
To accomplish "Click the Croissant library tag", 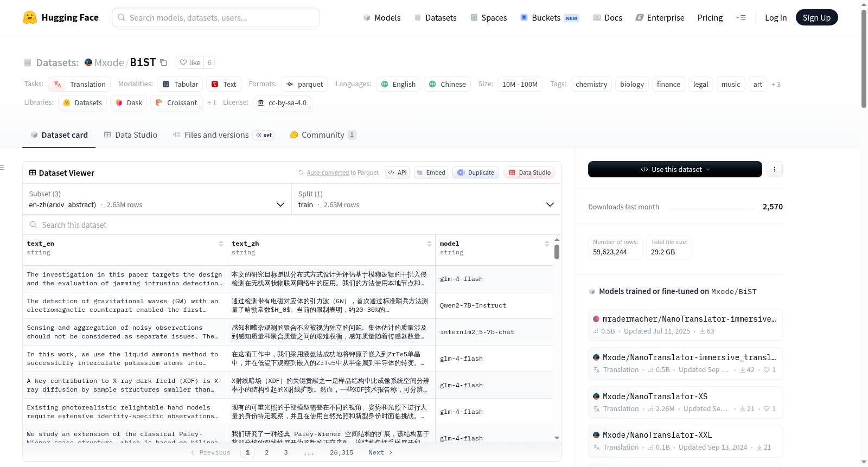I will [x=176, y=103].
